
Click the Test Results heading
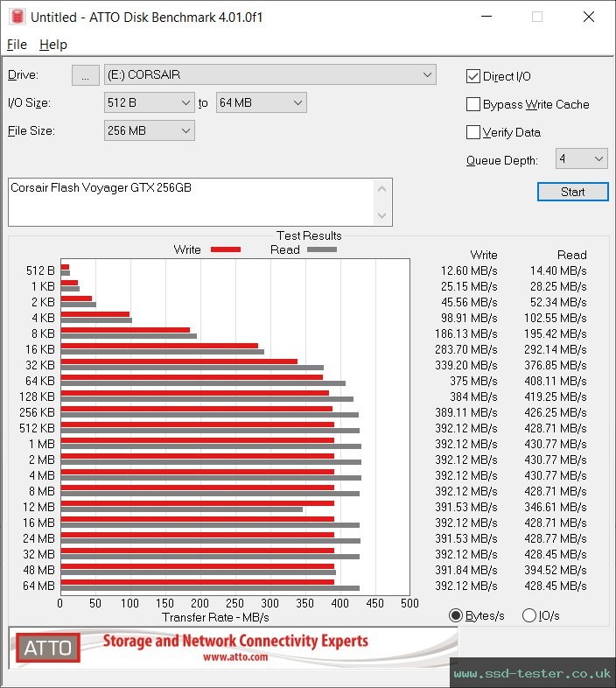point(309,235)
